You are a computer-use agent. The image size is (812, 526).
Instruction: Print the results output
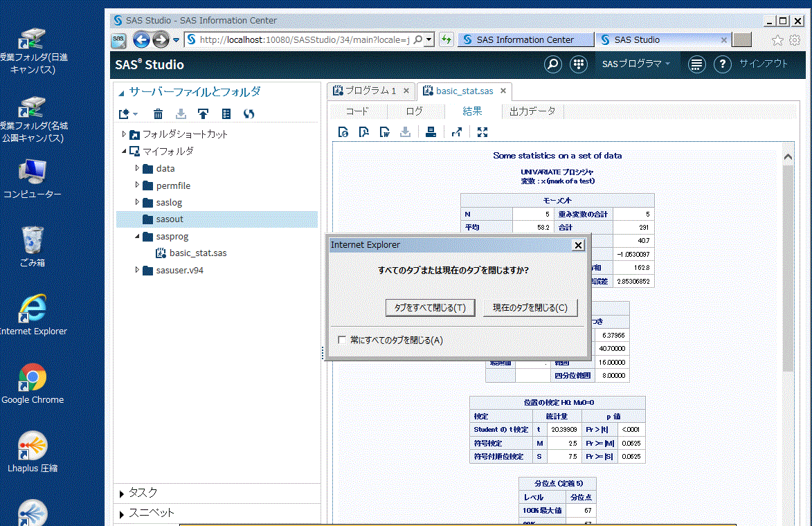coord(431,132)
